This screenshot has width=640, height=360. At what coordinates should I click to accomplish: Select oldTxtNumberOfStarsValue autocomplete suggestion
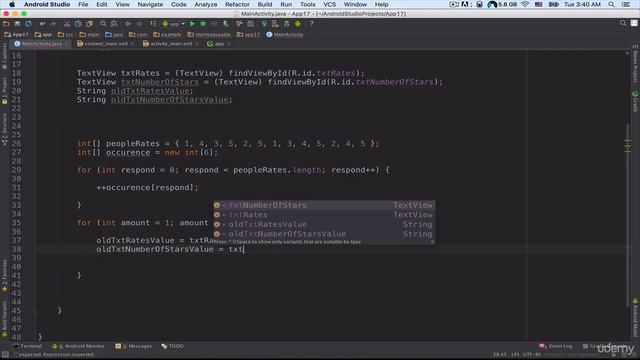tap(324, 234)
